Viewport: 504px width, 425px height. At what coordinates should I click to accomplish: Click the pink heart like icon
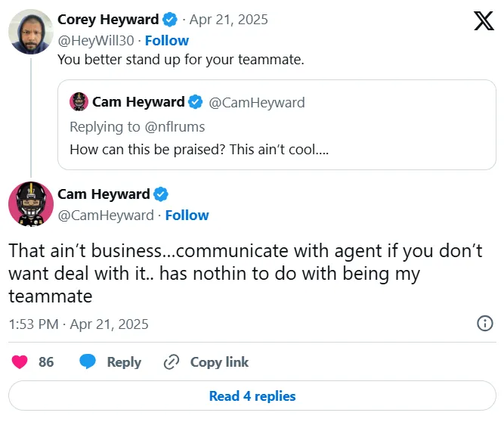(x=20, y=362)
